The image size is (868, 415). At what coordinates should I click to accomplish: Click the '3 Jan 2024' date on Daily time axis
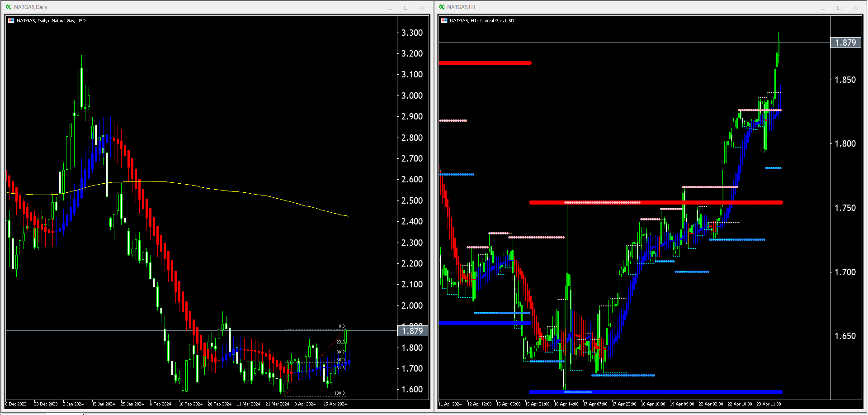pos(73,404)
